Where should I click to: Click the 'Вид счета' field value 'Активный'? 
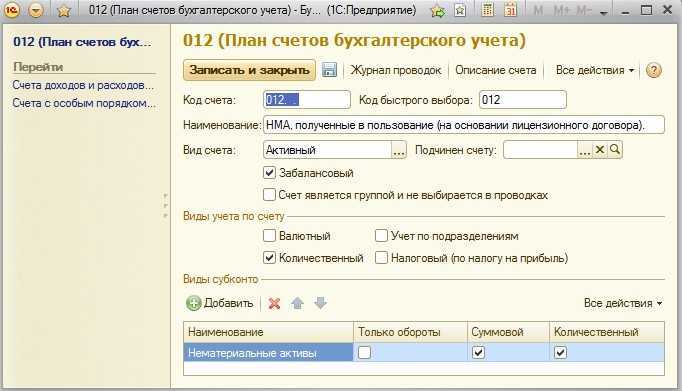pos(328,150)
